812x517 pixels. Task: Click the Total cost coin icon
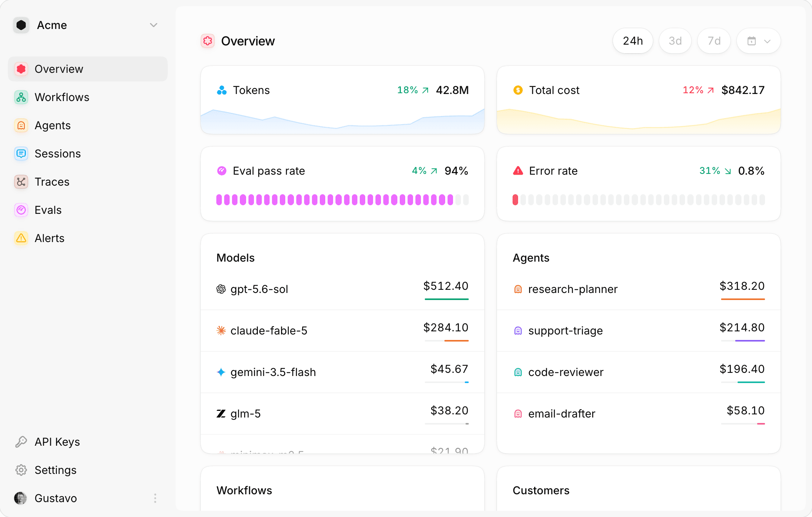point(518,90)
